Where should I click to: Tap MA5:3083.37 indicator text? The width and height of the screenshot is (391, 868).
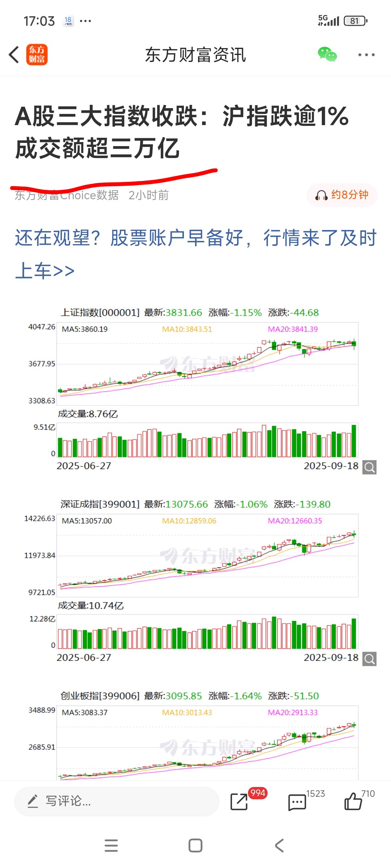(x=85, y=712)
